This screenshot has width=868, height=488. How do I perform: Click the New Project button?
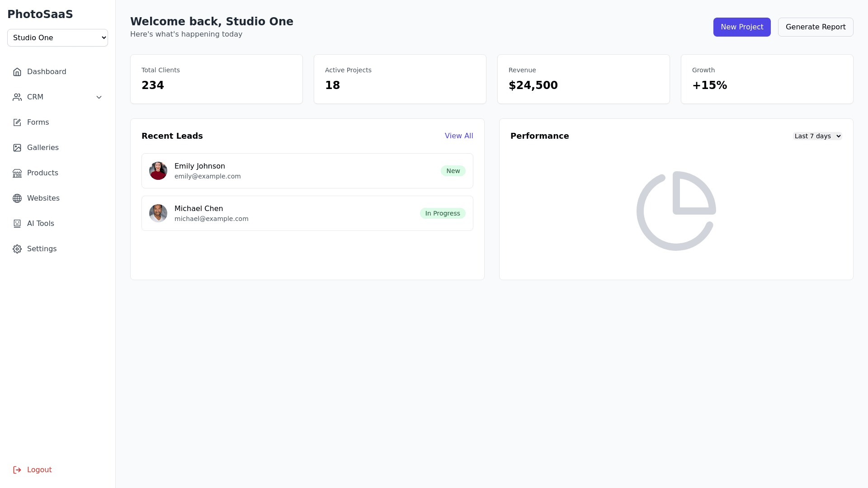[741, 27]
